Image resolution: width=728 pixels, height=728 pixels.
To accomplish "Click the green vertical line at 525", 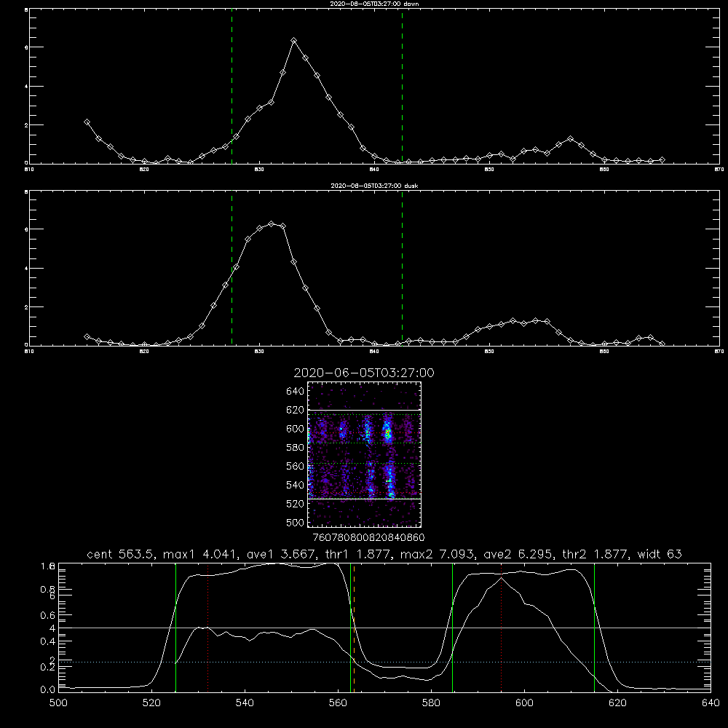I will tap(175, 628).
